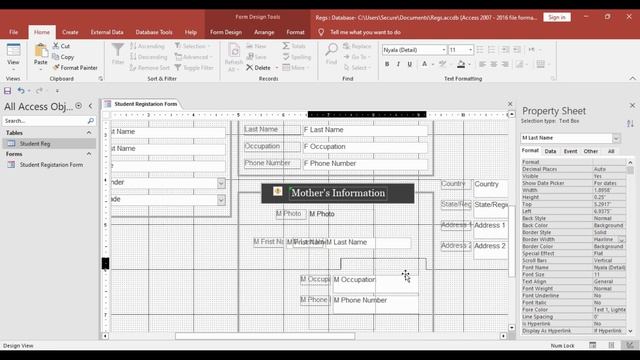Screen dimensions: 640x360
Task: Switch to the Create tab
Action: pyautogui.click(x=70, y=32)
